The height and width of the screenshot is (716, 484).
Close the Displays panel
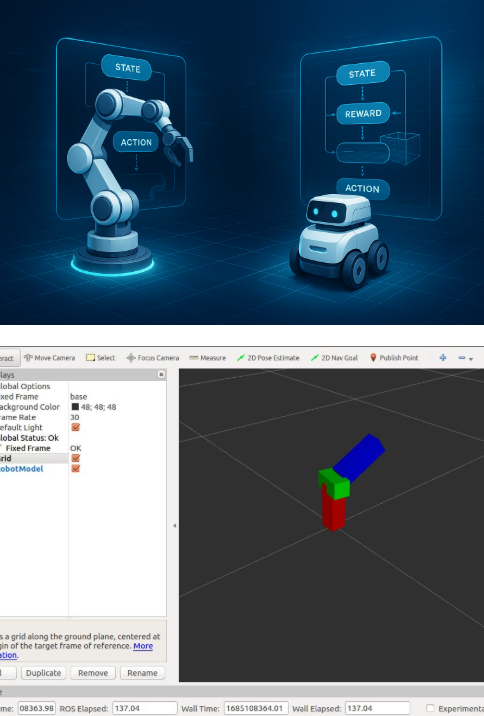click(161, 374)
